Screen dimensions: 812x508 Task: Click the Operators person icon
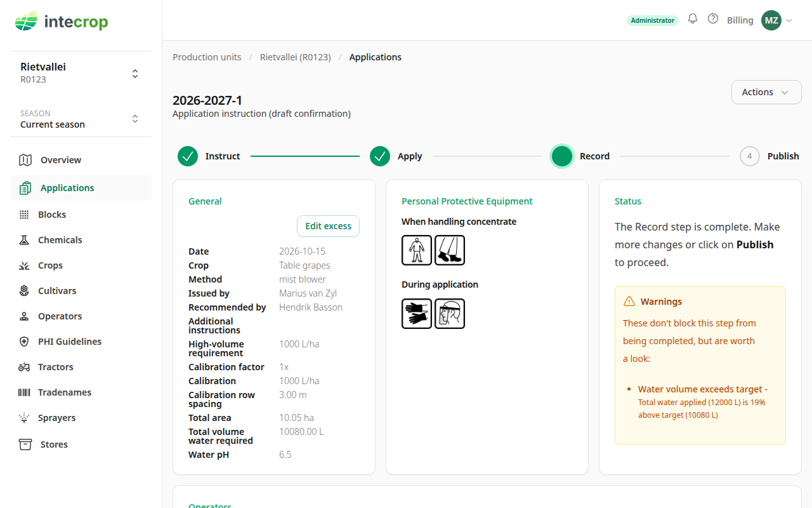coord(24,316)
